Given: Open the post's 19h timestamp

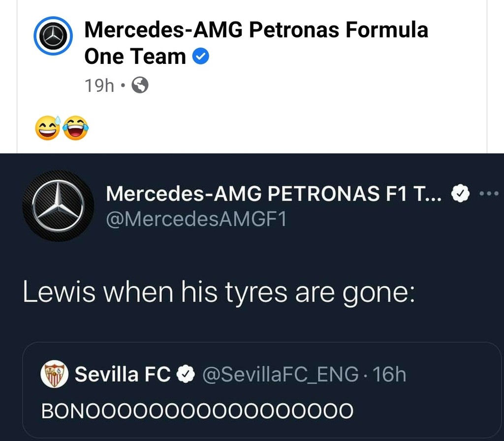Looking at the screenshot, I should pyautogui.click(x=99, y=86).
